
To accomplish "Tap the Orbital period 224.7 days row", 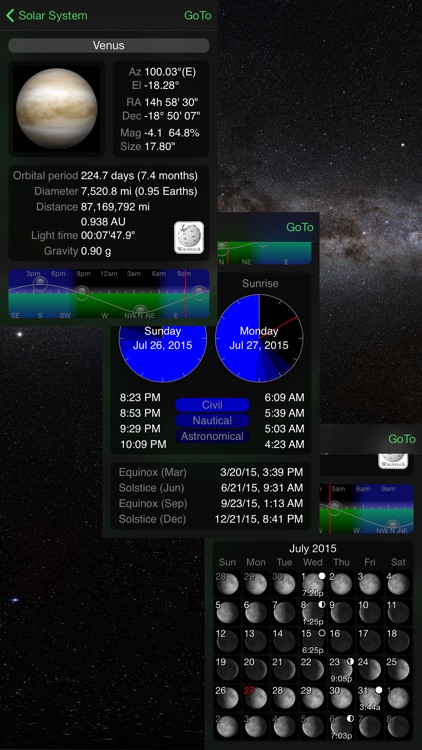I will tap(105, 176).
